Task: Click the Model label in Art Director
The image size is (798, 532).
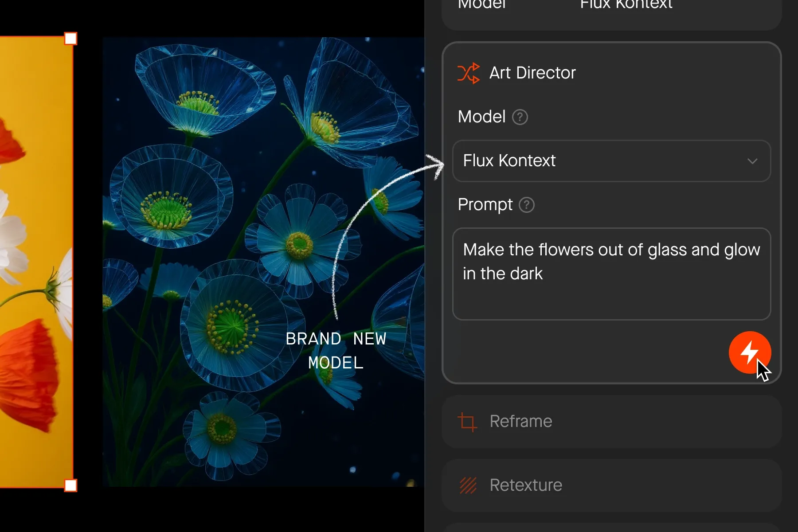Action: (x=481, y=117)
